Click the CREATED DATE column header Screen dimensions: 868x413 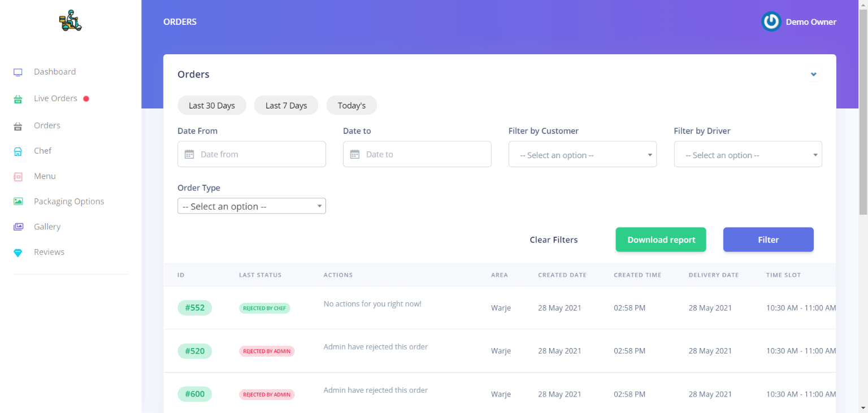pyautogui.click(x=562, y=275)
